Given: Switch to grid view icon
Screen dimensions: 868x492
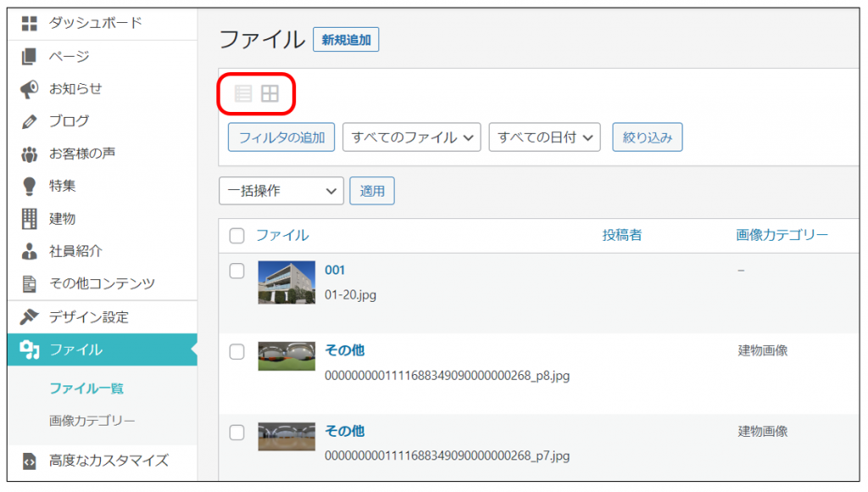Looking at the screenshot, I should (270, 93).
